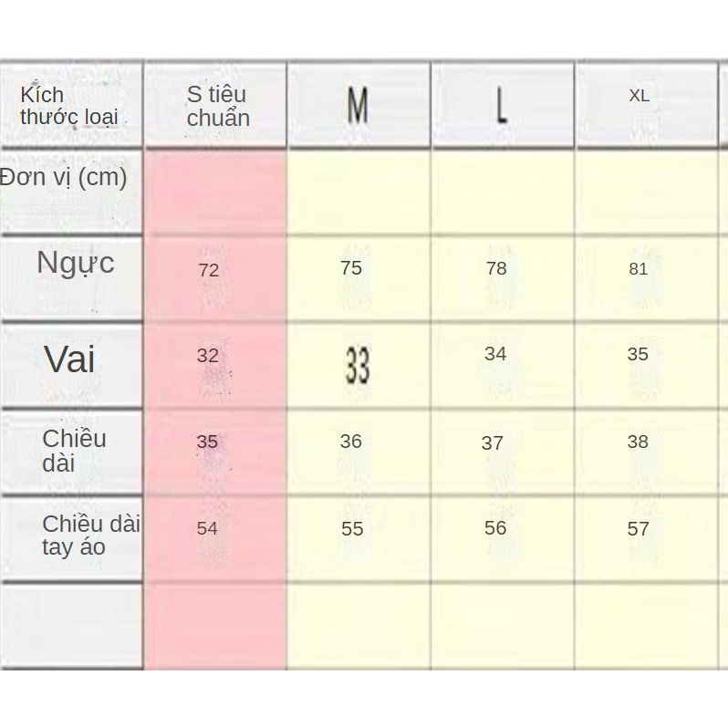Click the L size column header
The image size is (728, 728).
pos(501,106)
